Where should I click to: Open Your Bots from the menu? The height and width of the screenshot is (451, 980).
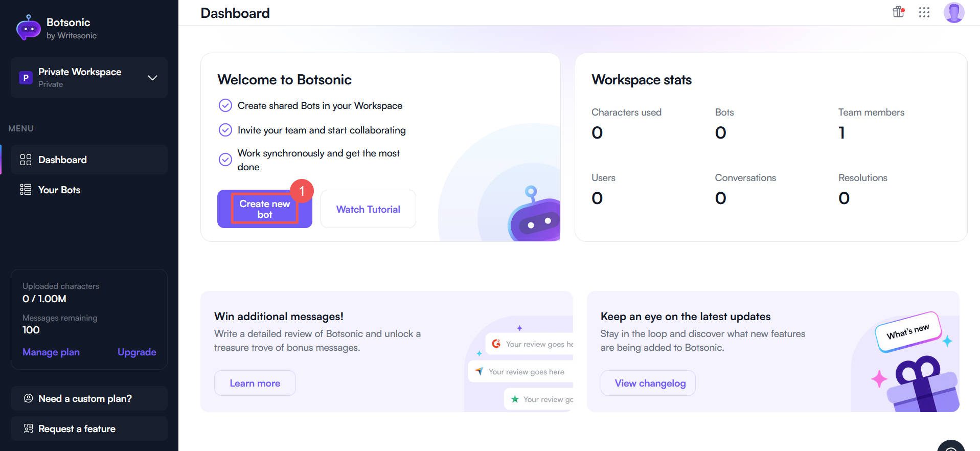coord(59,190)
